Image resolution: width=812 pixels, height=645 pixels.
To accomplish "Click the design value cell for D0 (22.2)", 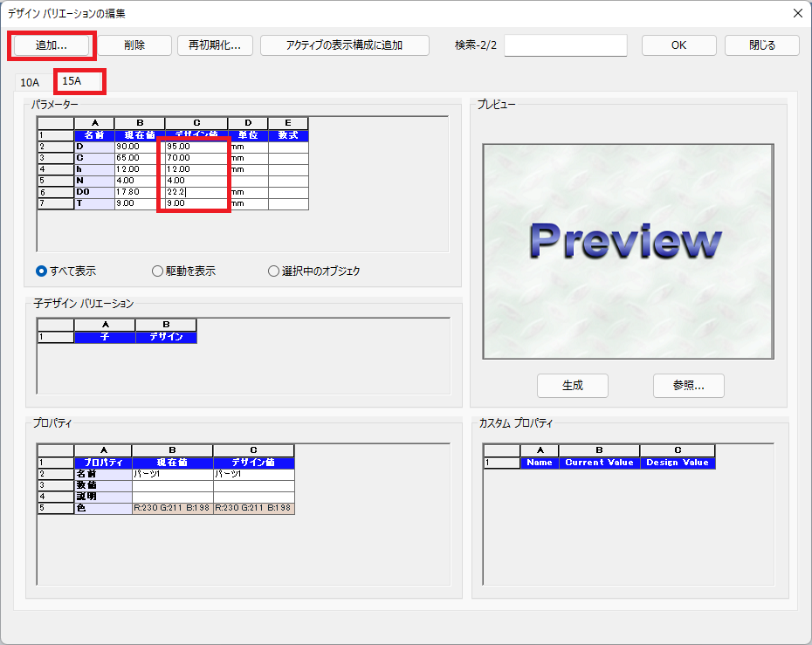I will tap(196, 192).
